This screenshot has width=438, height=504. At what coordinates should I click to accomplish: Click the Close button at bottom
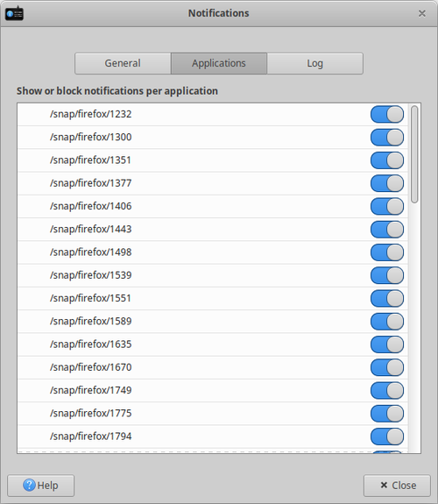point(397,486)
